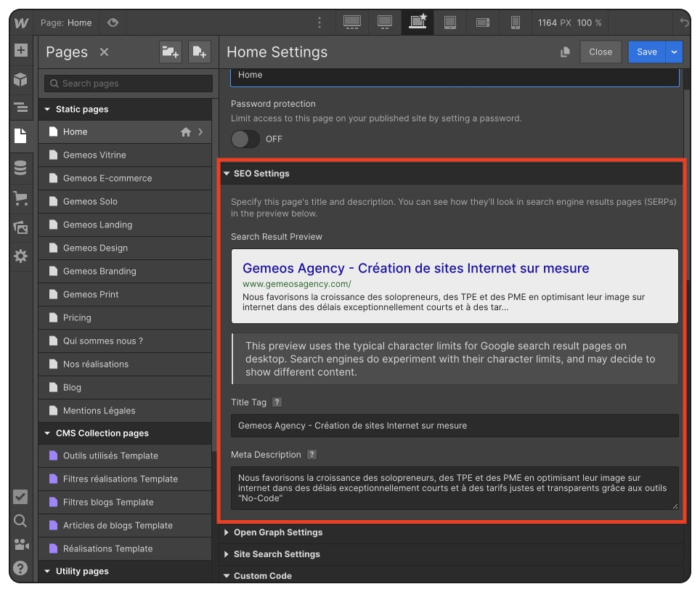Close the Pages panel with X

point(104,52)
